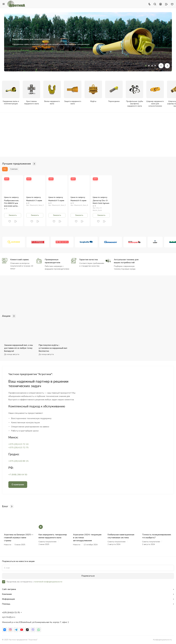The width and height of the screenshot is (176, 644).
Task: Order Maximulch 3 серии via Заказать
Action: (x=35, y=215)
